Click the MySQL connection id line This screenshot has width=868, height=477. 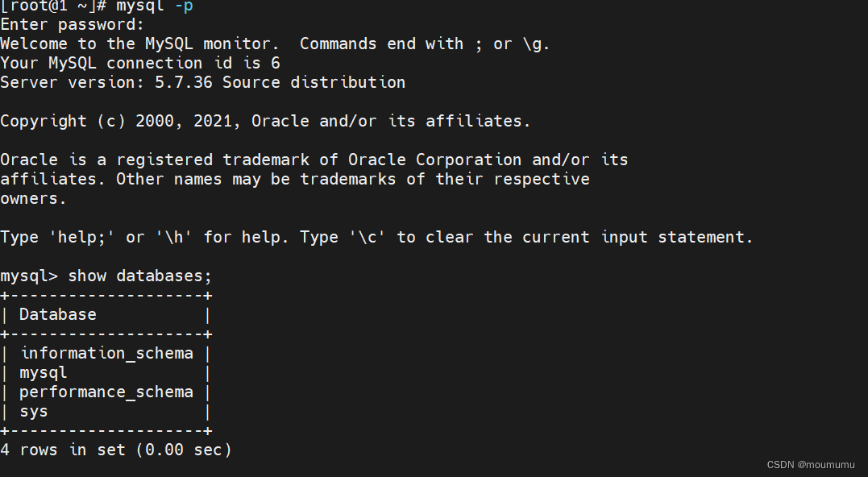[139, 63]
